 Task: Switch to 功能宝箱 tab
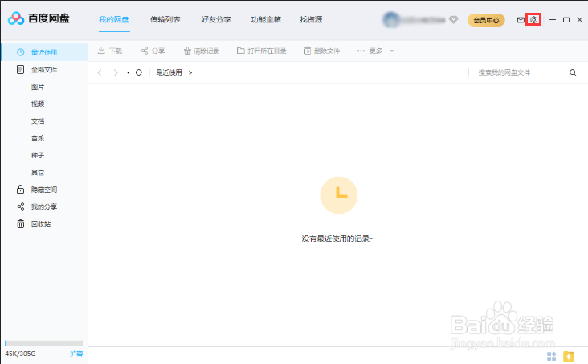266,19
